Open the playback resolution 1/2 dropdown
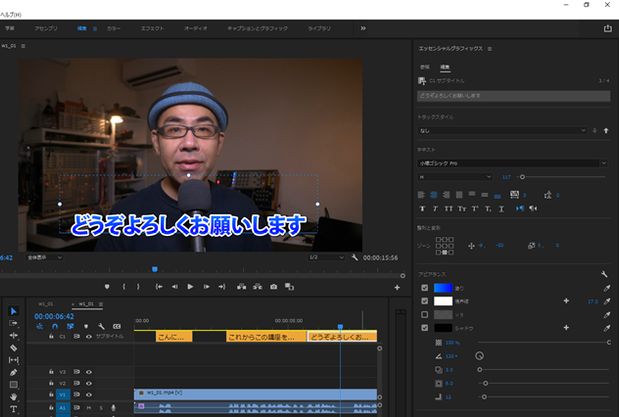This screenshot has height=417, width=619. [326, 257]
